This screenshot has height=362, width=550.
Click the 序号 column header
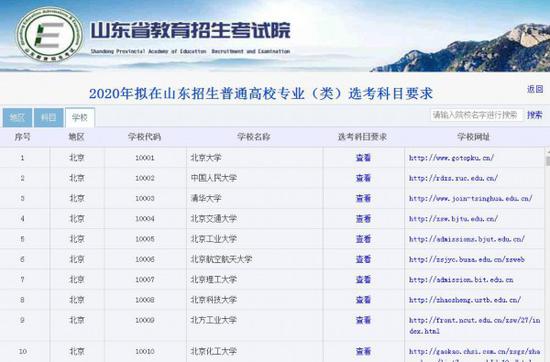[x=22, y=137]
